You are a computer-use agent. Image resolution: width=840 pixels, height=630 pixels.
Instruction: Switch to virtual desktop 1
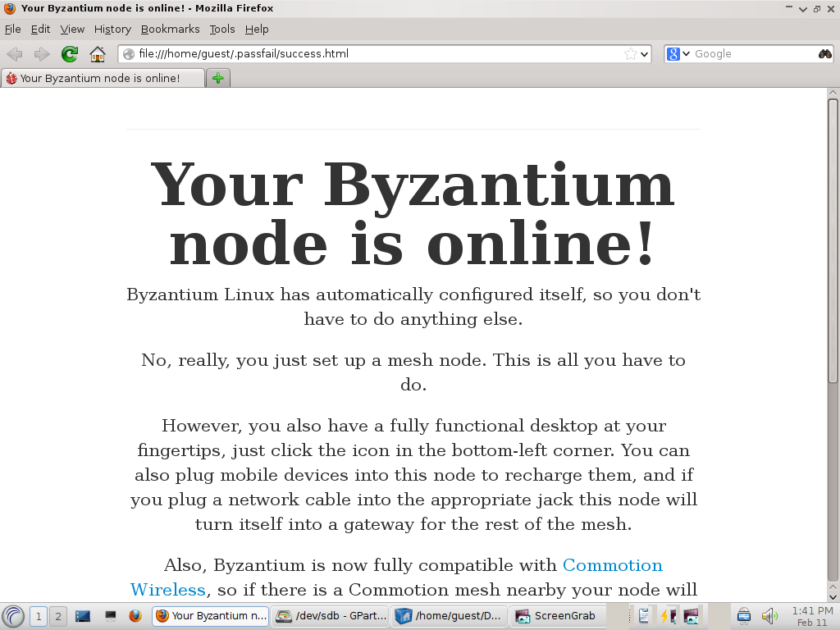(x=38, y=616)
